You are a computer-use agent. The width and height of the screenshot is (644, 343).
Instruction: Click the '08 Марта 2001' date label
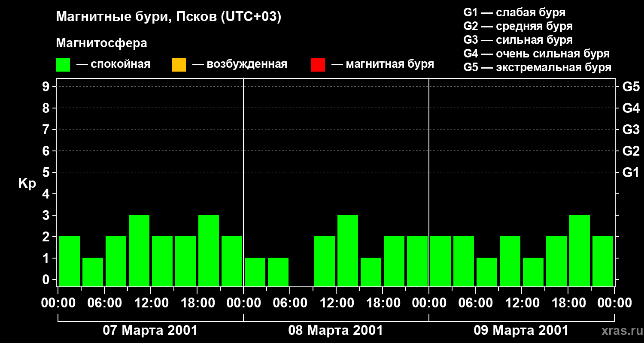(x=336, y=331)
